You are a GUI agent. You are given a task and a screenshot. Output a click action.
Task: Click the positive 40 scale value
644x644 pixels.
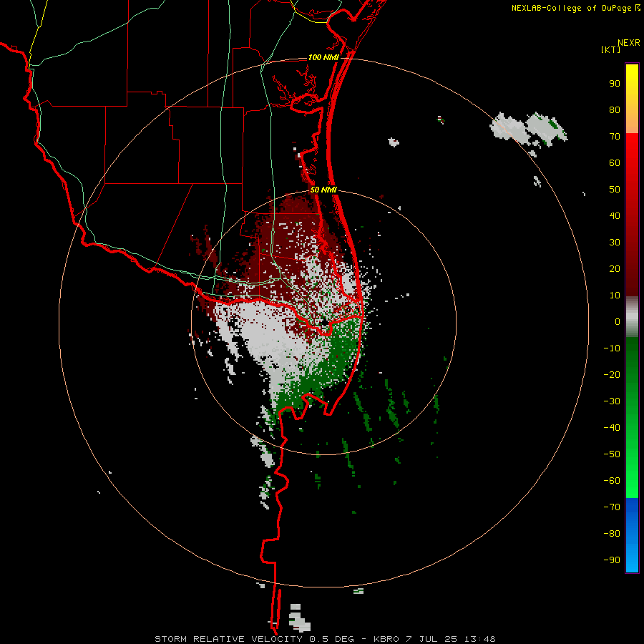coord(615,215)
